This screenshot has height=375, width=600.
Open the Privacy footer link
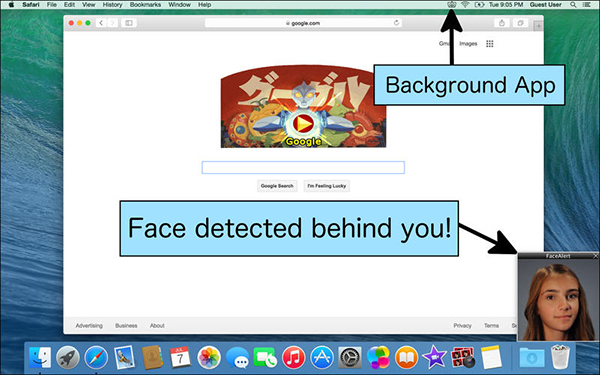[x=462, y=326]
